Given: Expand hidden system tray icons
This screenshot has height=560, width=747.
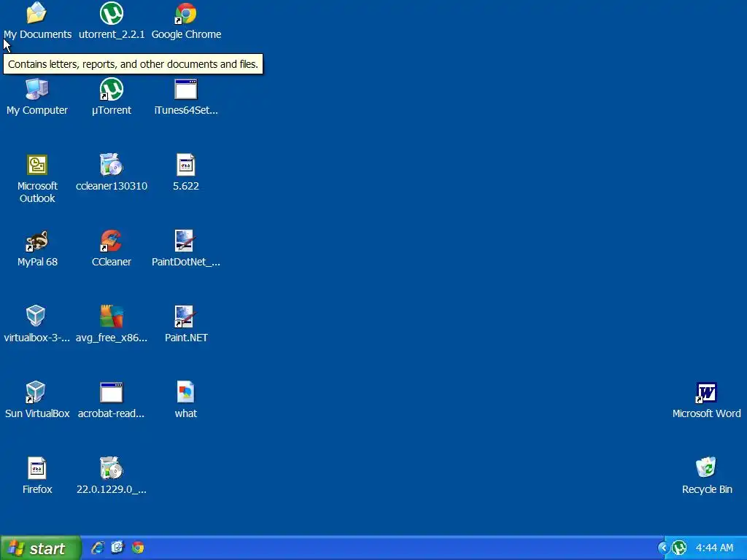Looking at the screenshot, I should coord(663,548).
